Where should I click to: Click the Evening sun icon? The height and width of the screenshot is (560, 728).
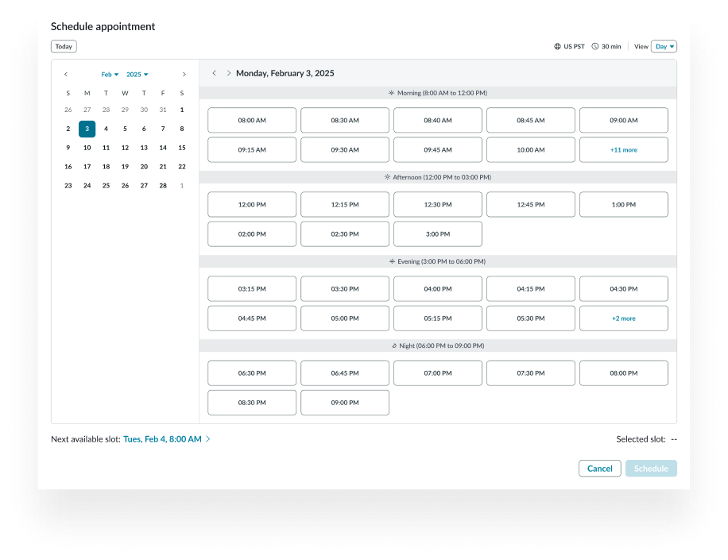click(391, 261)
